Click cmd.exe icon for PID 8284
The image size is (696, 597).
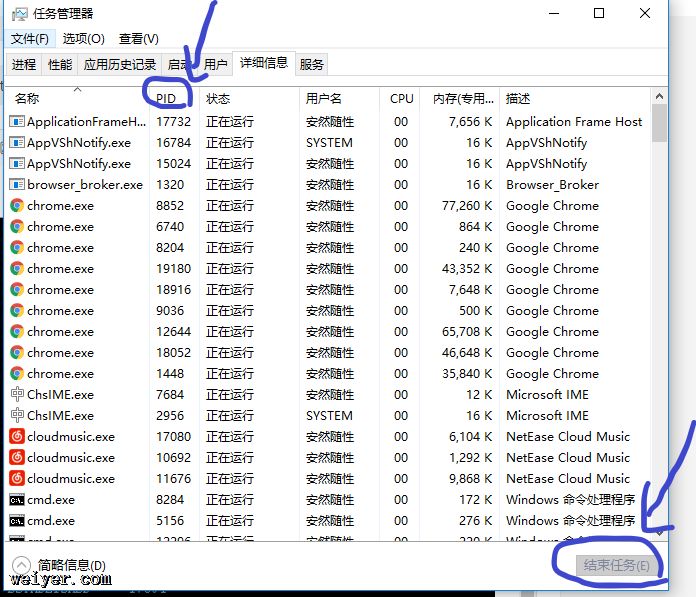[x=17, y=499]
